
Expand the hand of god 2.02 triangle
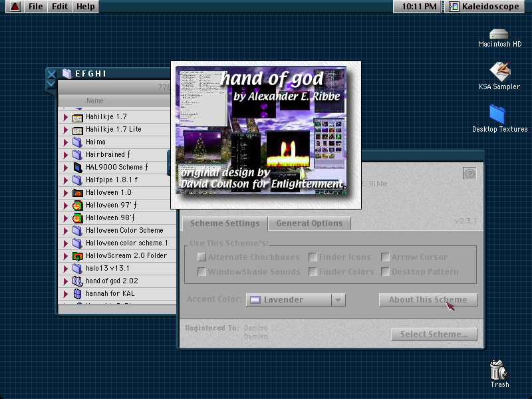[65, 281]
